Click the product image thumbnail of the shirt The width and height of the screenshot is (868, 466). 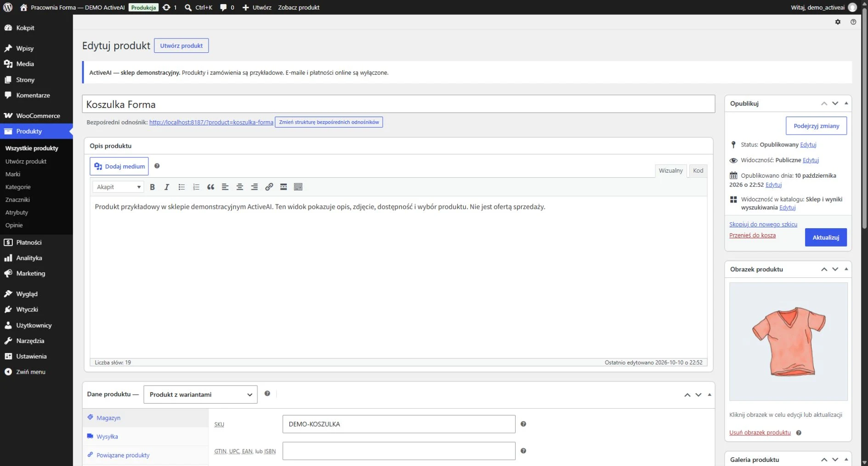(x=788, y=342)
